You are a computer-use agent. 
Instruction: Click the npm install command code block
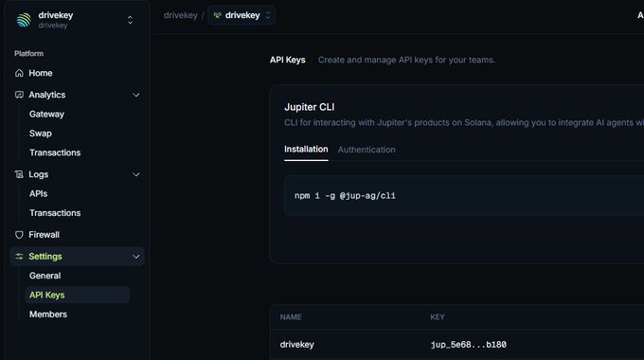tap(464, 196)
